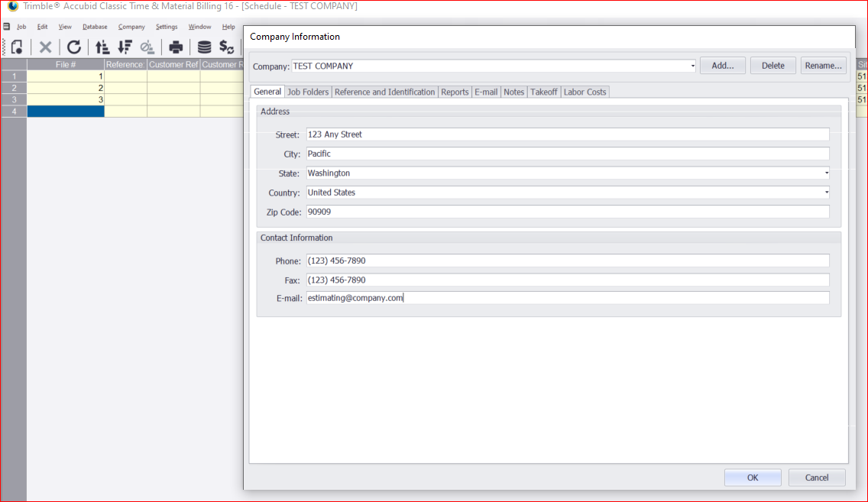Select the remove sort toolbar icon
868x502 pixels.
tap(147, 47)
